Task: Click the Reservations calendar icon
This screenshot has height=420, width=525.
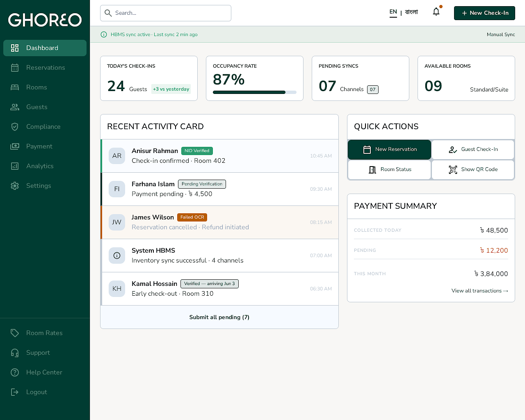Action: click(15, 68)
